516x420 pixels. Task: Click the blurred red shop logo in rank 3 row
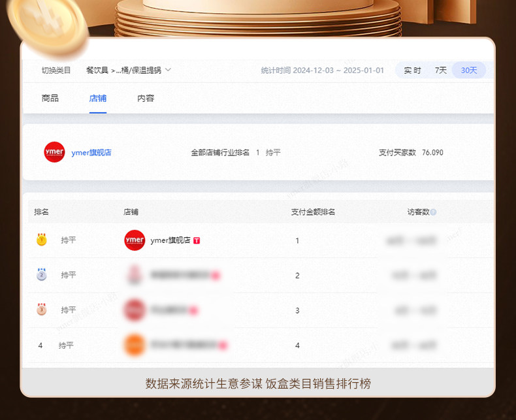click(x=135, y=310)
